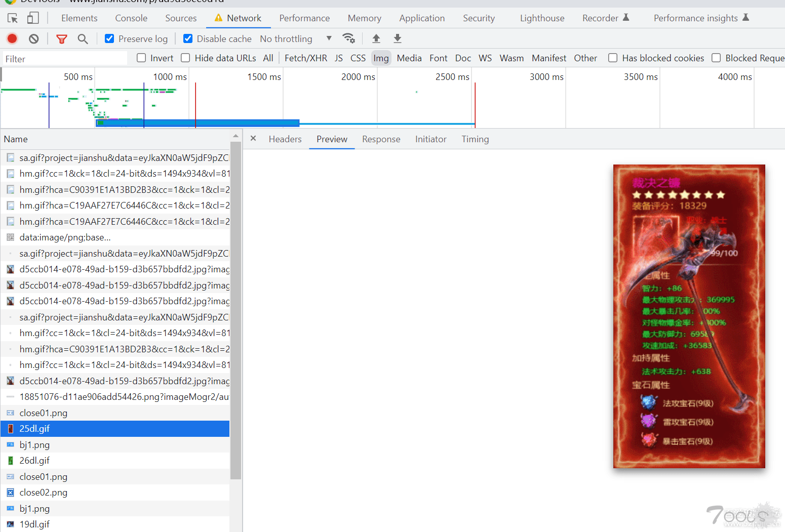785x532 pixels.
Task: Click the inspect element selector icon
Action: (x=13, y=18)
